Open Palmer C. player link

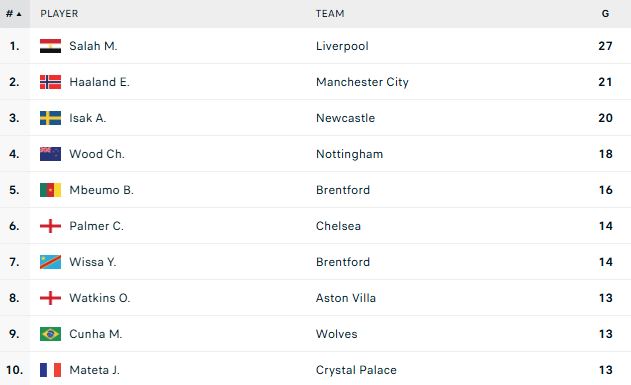(x=96, y=226)
